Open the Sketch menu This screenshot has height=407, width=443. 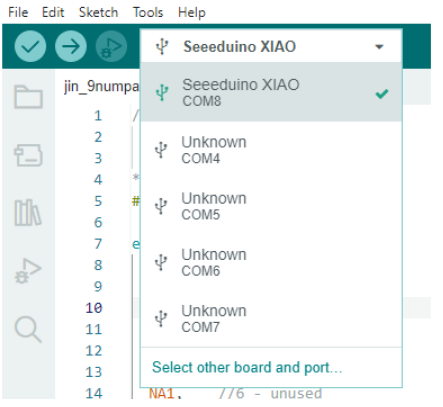(x=98, y=13)
